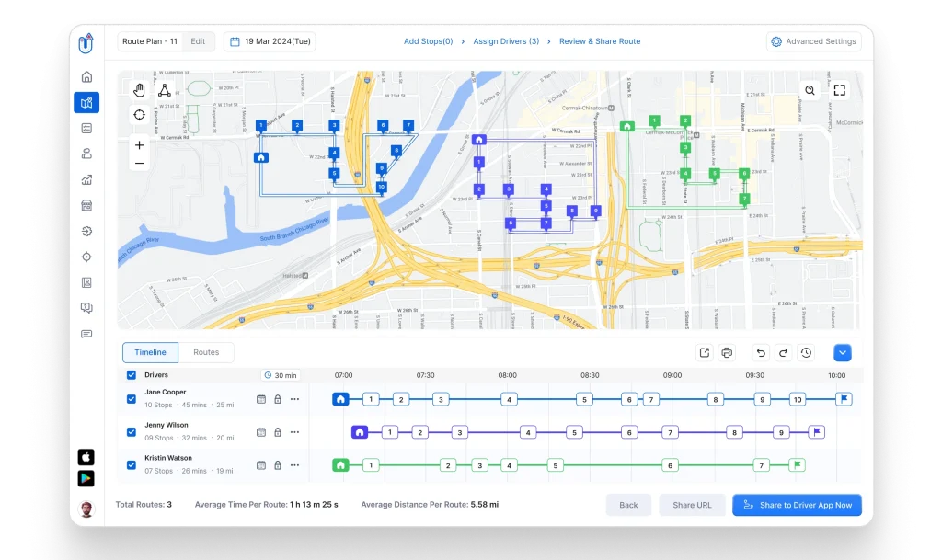Expand map to fullscreen

[x=840, y=90]
